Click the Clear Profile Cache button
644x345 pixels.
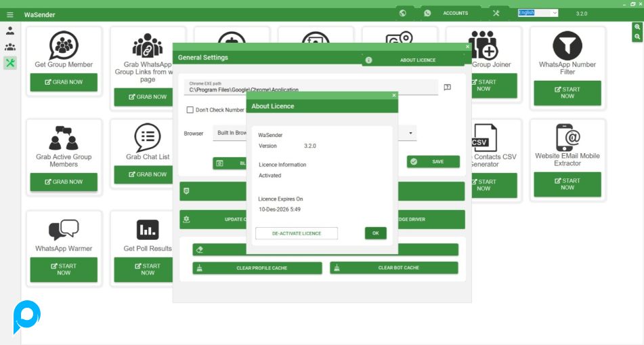tap(257, 268)
